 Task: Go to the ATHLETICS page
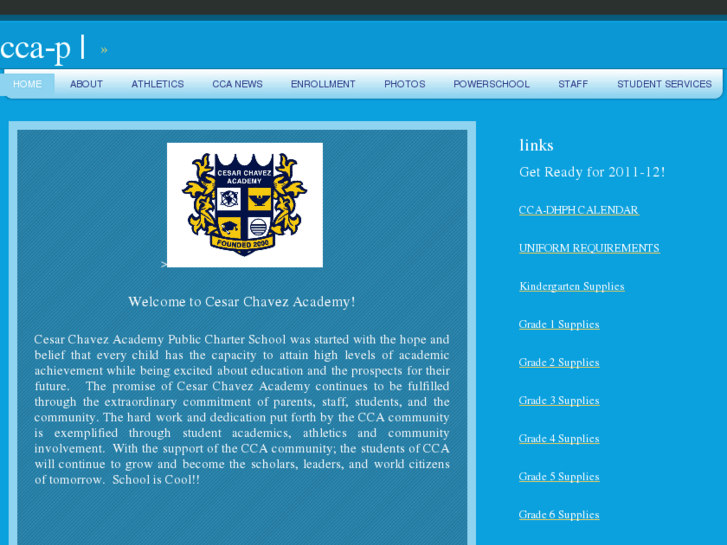(x=158, y=84)
